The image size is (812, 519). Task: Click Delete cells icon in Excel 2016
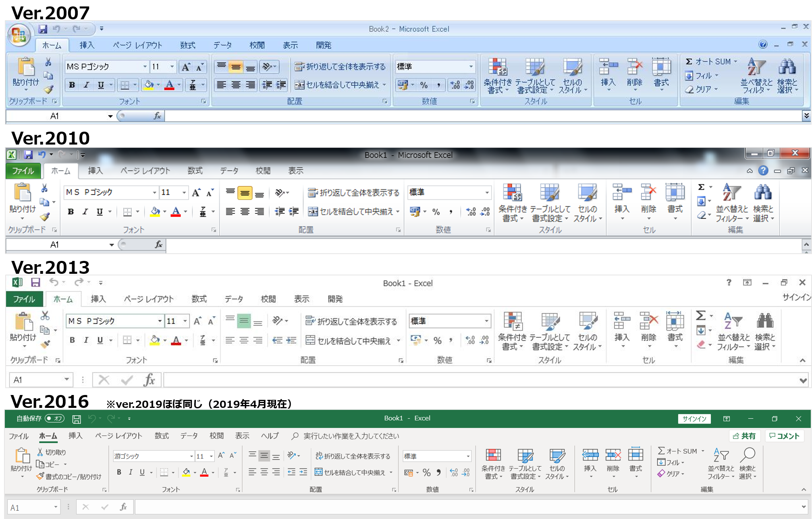613,455
